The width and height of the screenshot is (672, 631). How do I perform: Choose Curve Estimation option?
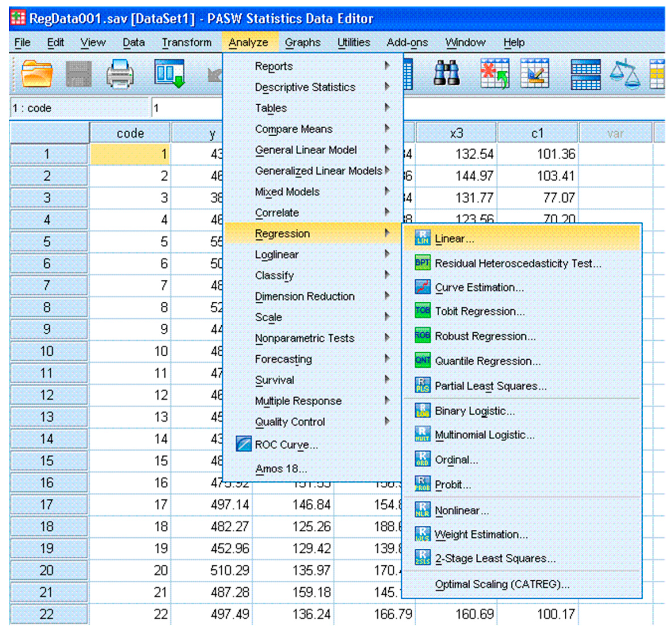click(479, 287)
